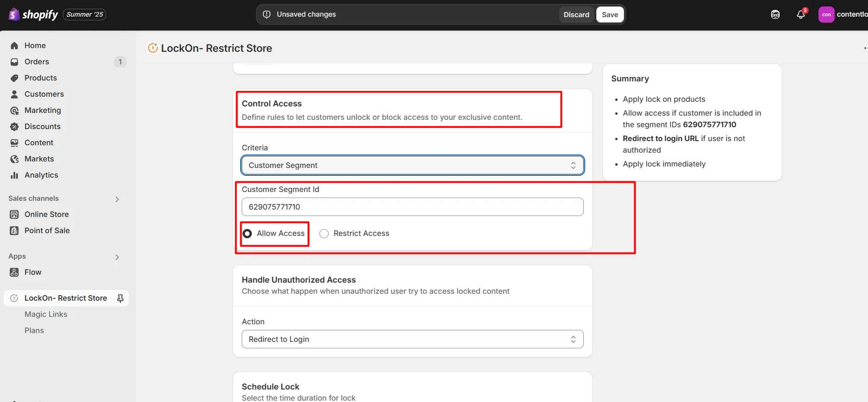Click the Apply lock on products item

point(664,99)
